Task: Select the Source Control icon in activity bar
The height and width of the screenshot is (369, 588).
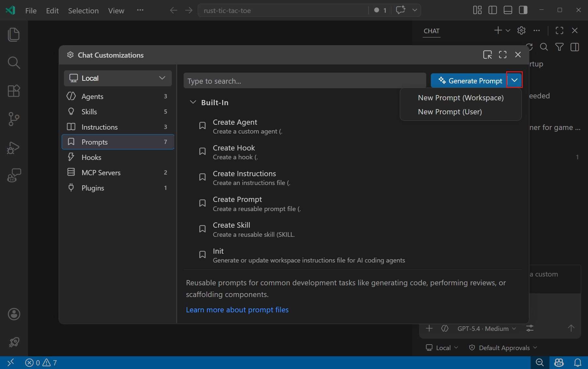Action: pyautogui.click(x=14, y=119)
